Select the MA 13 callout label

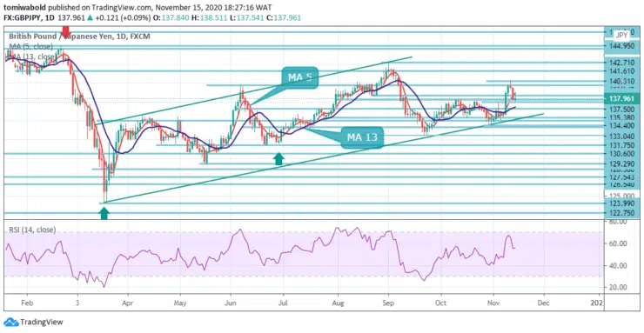tap(362, 137)
